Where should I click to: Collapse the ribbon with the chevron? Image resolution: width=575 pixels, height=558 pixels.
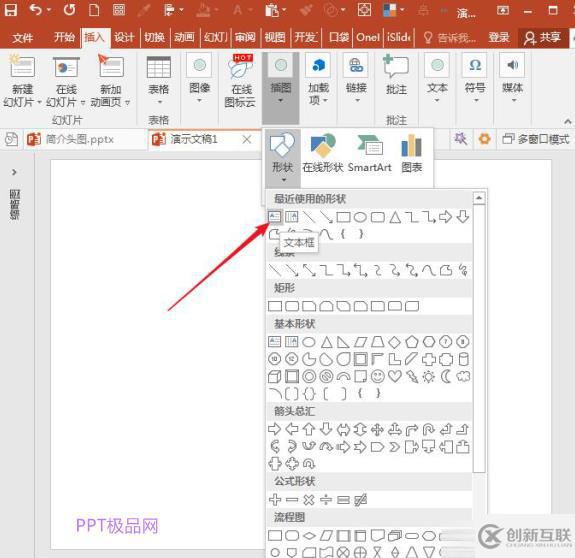568,121
